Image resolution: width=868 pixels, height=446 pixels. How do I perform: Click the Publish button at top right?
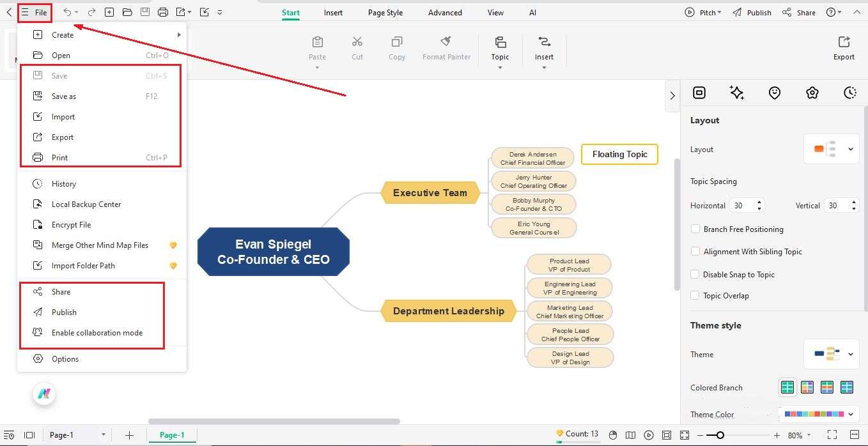[x=752, y=12]
